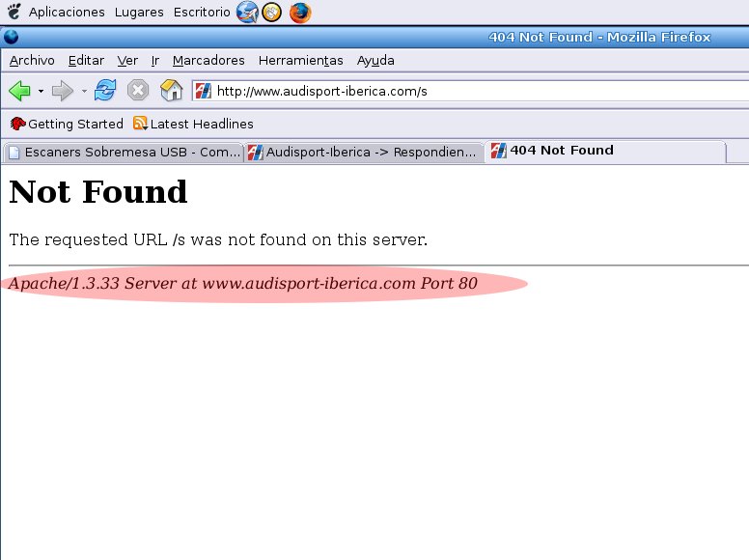
Task: Open the Marcadores menu
Action: (208, 61)
